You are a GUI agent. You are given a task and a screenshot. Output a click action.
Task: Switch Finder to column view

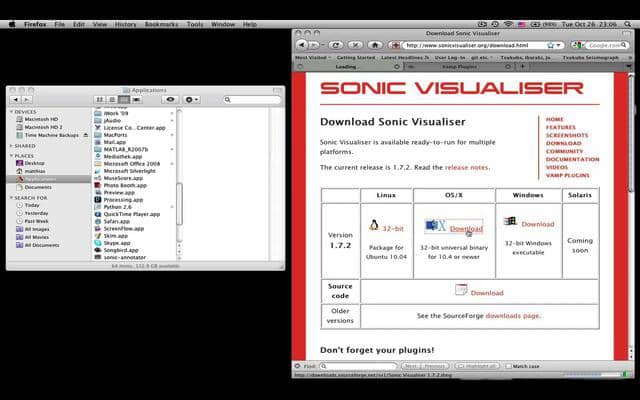124,100
